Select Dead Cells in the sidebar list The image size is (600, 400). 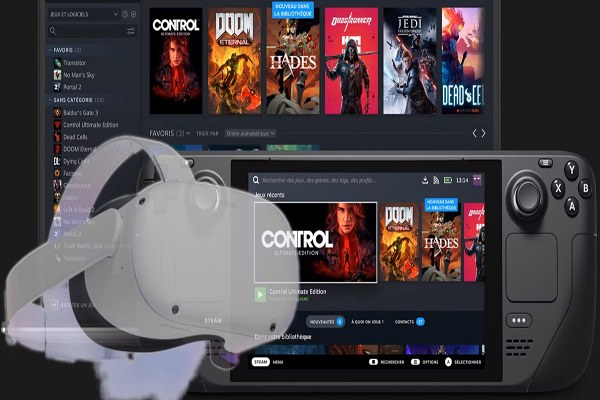click(75, 137)
